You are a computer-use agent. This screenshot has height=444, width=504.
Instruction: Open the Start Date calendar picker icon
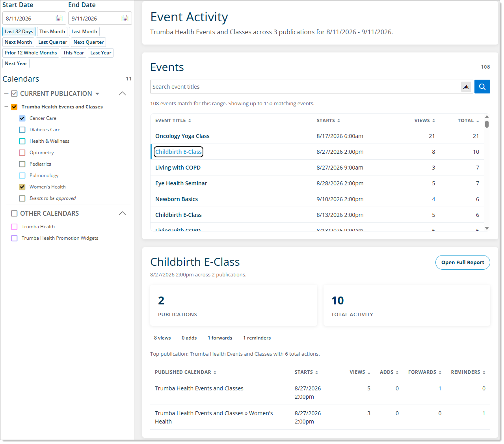click(59, 19)
